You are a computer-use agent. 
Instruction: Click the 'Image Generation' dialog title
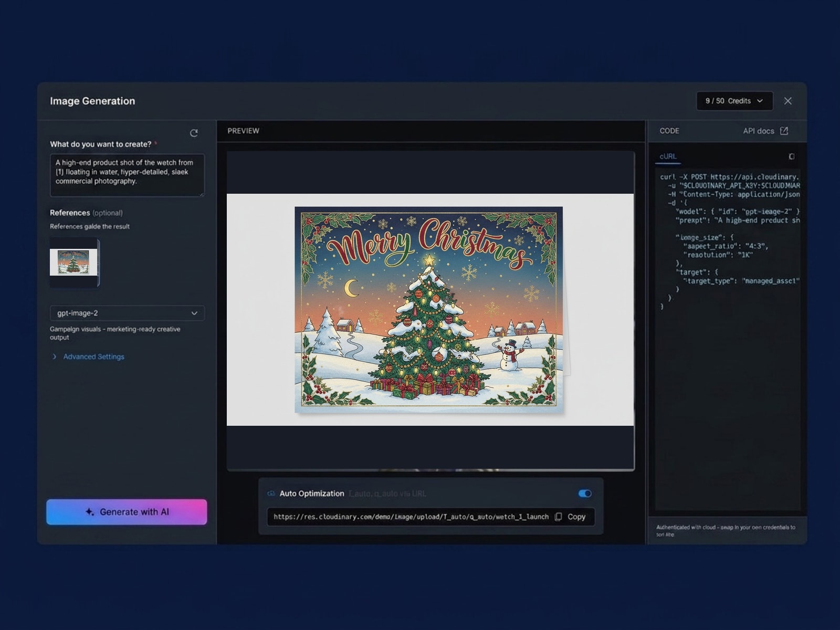pos(92,101)
